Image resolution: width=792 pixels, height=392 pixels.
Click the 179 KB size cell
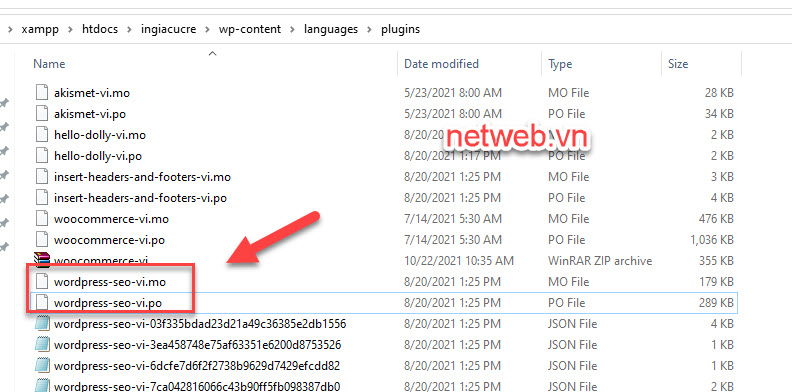[x=717, y=282]
